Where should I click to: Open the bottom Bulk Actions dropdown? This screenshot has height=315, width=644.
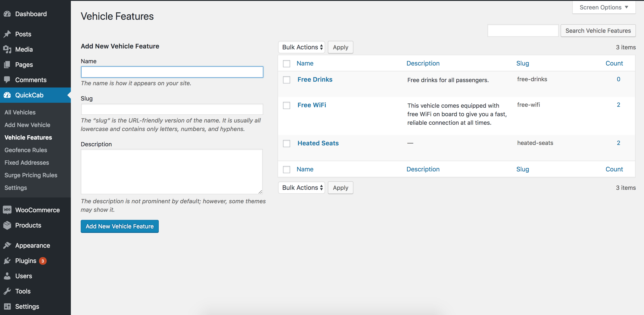click(x=302, y=187)
